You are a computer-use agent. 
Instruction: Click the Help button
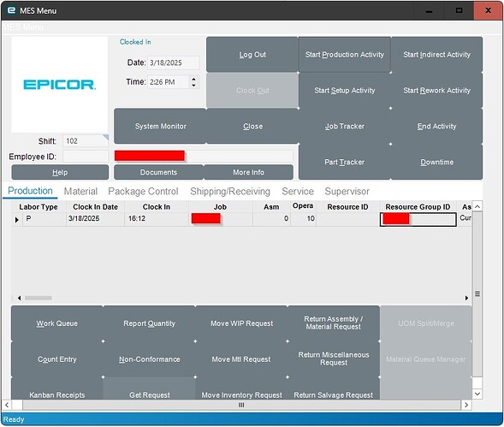[60, 172]
